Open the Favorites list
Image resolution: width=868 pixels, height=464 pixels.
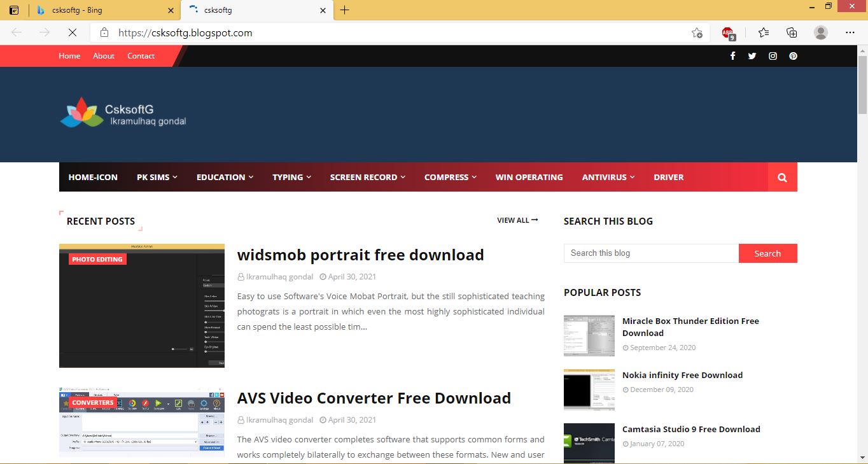click(x=764, y=32)
